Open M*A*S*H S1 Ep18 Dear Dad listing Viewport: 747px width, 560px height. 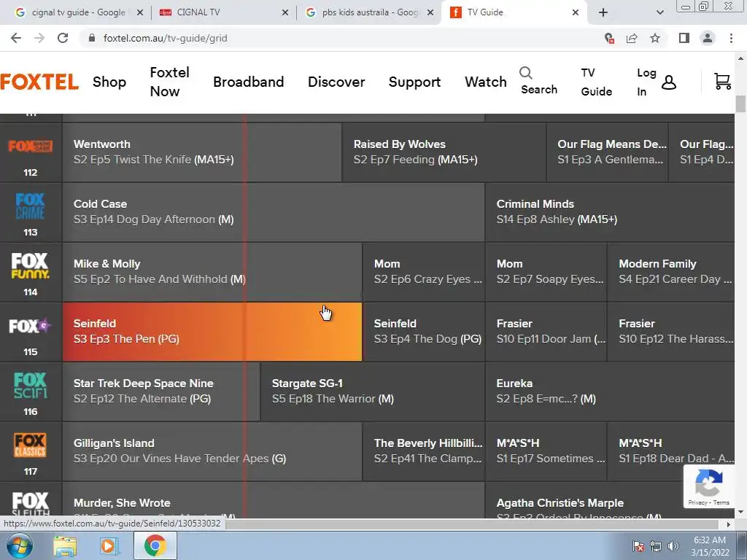671,452
